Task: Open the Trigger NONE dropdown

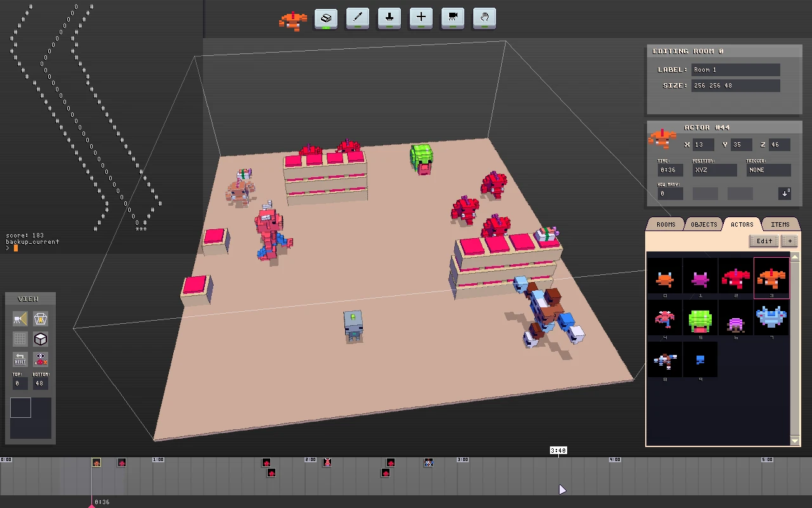Action: pyautogui.click(x=768, y=170)
